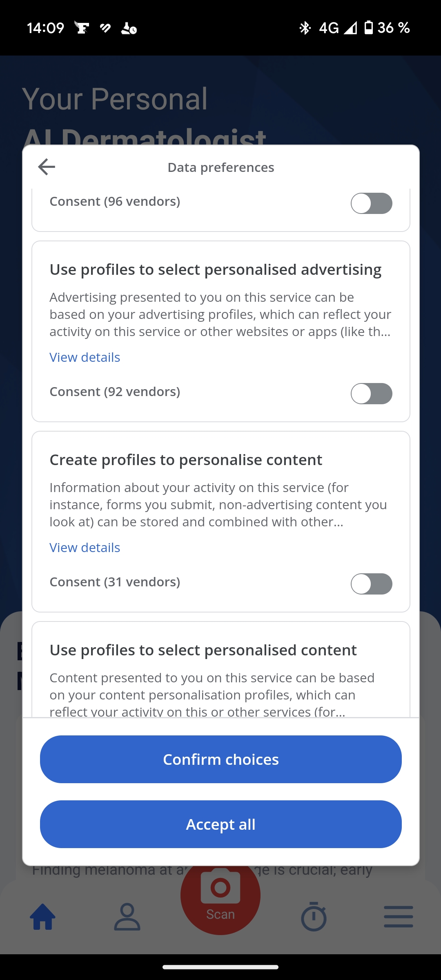Expand truncated personalised advertising description text

click(x=220, y=314)
